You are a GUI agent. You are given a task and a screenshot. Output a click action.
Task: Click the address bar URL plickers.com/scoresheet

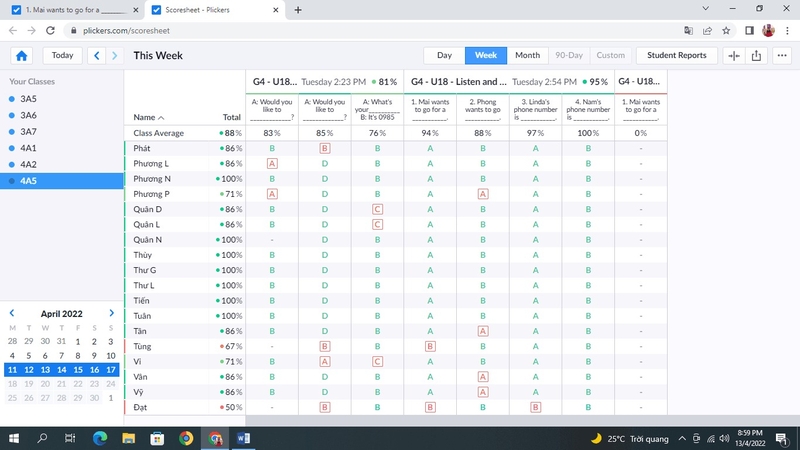coord(127,31)
